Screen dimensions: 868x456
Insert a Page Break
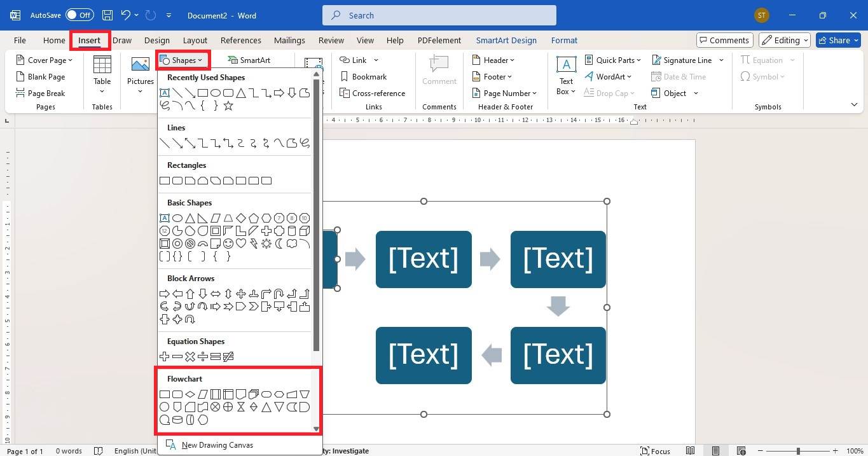coord(41,93)
